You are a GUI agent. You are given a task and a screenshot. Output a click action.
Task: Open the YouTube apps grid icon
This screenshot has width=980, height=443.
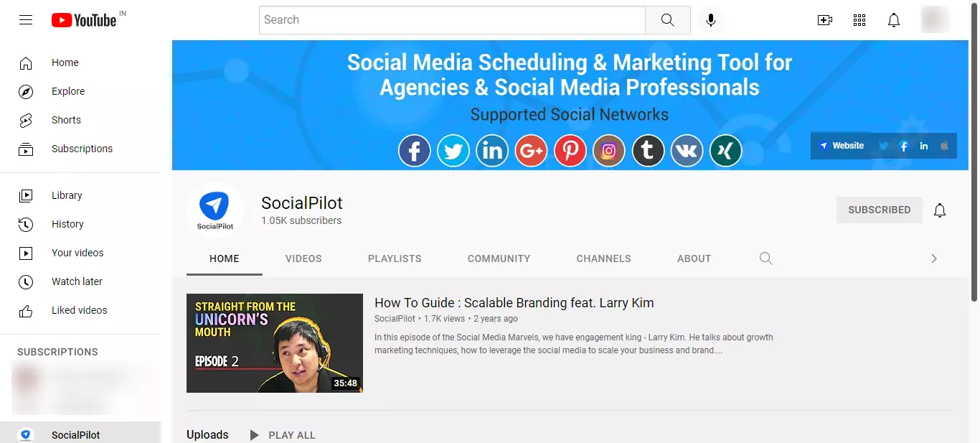(x=859, y=19)
